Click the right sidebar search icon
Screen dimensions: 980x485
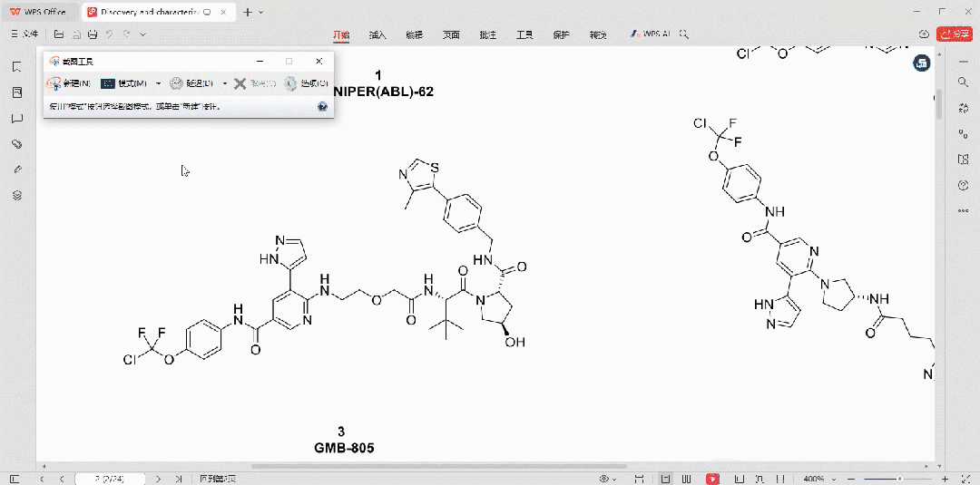pyautogui.click(x=963, y=82)
